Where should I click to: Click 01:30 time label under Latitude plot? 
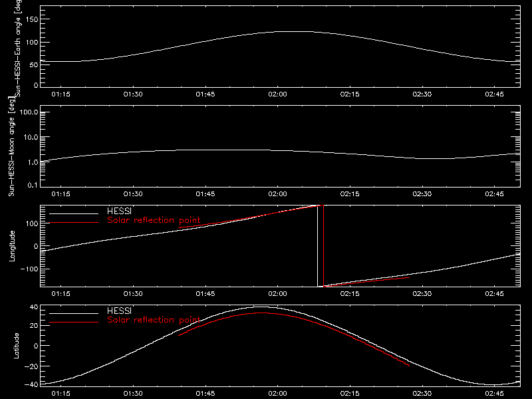click(133, 394)
